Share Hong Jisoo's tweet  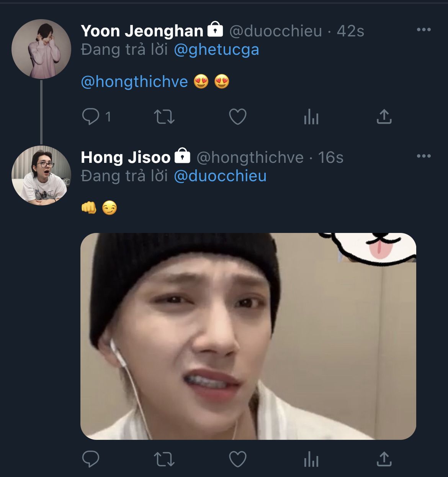click(384, 459)
